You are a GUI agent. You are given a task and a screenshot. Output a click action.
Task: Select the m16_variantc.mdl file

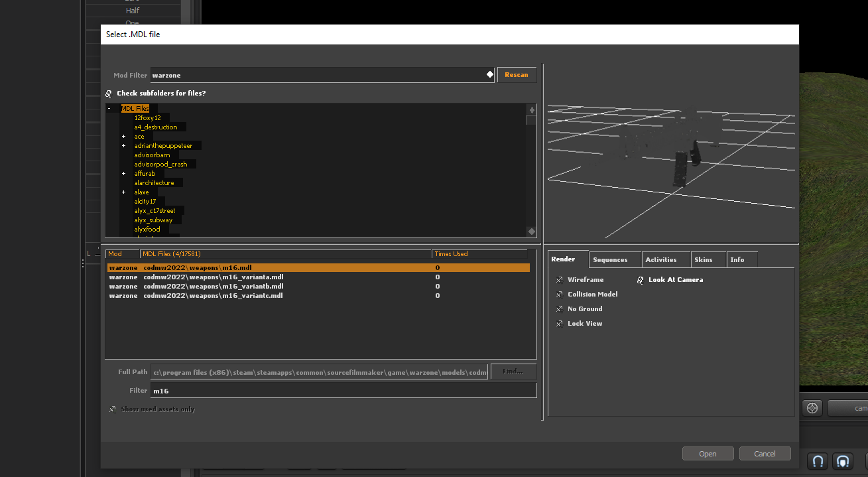318,295
